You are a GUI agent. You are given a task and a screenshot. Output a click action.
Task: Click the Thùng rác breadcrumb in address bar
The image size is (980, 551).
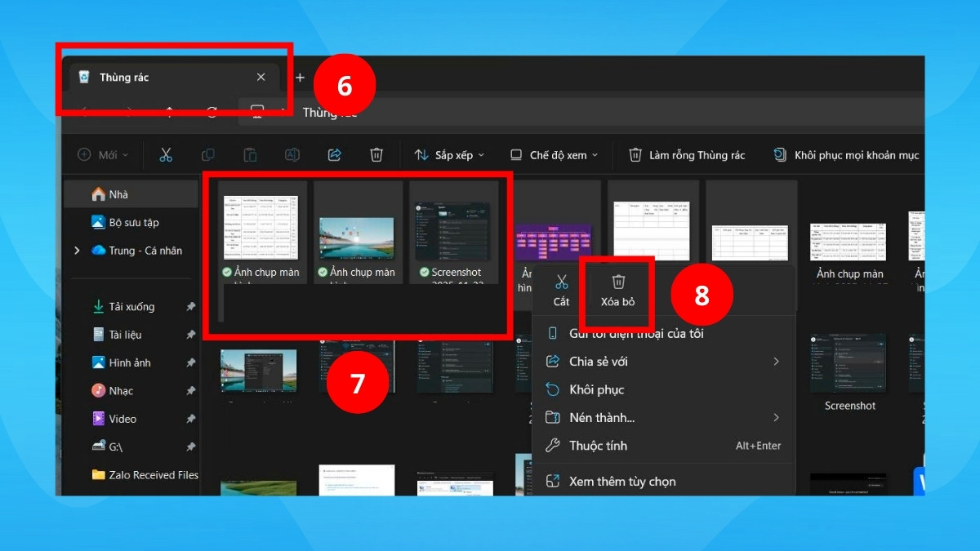coord(330,113)
